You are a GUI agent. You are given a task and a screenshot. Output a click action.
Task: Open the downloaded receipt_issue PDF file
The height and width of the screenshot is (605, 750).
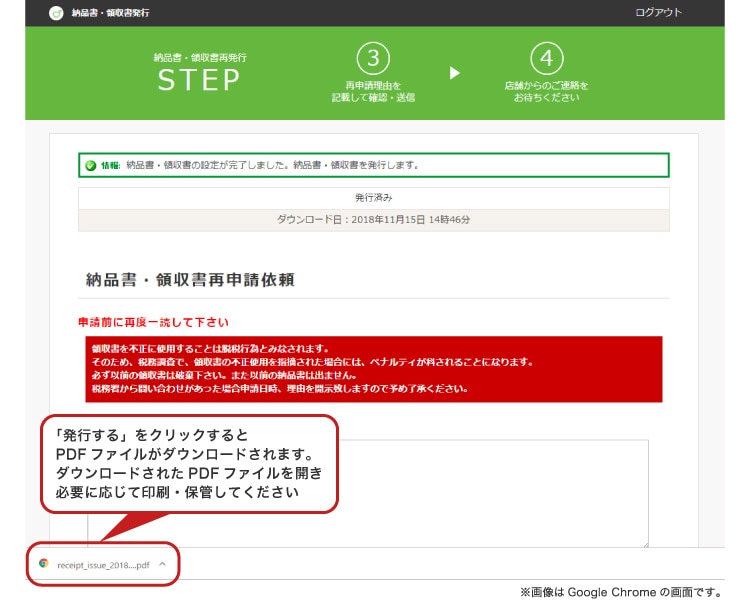click(x=103, y=564)
